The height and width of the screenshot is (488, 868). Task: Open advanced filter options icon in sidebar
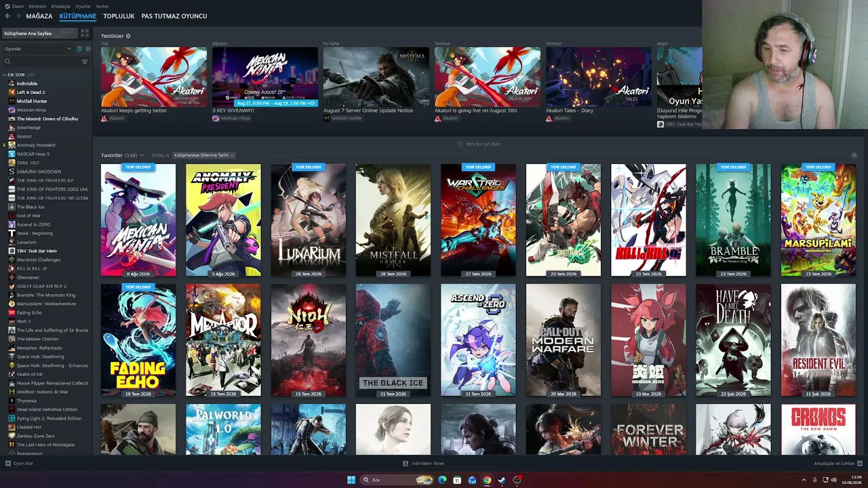pyautogui.click(x=85, y=62)
